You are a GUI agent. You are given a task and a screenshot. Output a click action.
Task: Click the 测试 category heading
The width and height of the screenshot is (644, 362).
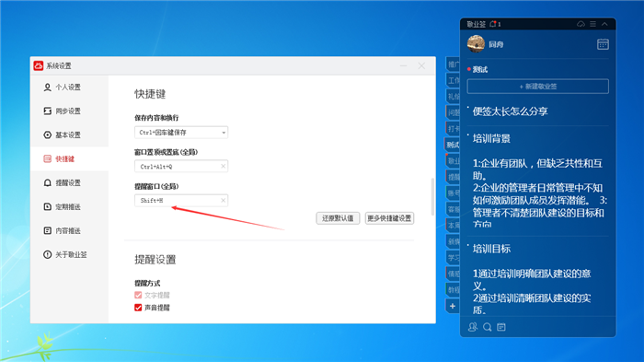coord(479,69)
